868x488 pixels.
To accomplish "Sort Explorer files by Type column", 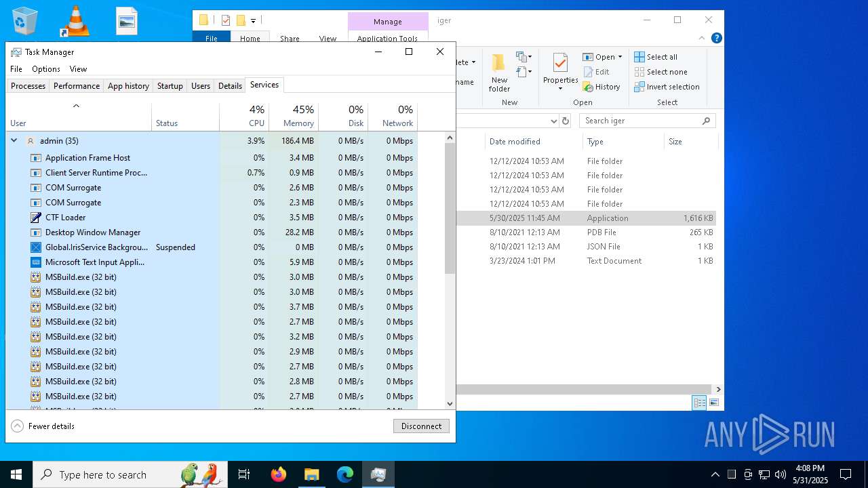I will click(623, 142).
